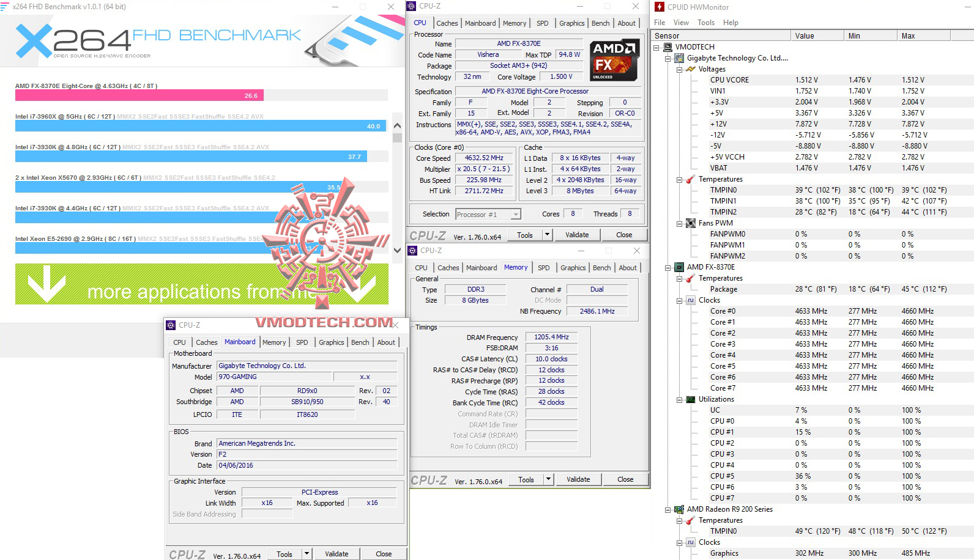Image resolution: width=974 pixels, height=560 pixels.
Task: Click Validate in the CPU-Z Mainboard window
Action: coord(336,554)
